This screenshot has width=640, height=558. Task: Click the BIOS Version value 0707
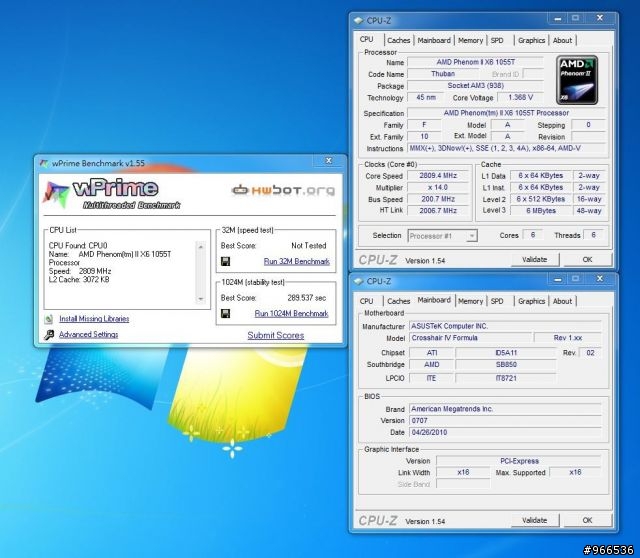[x=505, y=420]
